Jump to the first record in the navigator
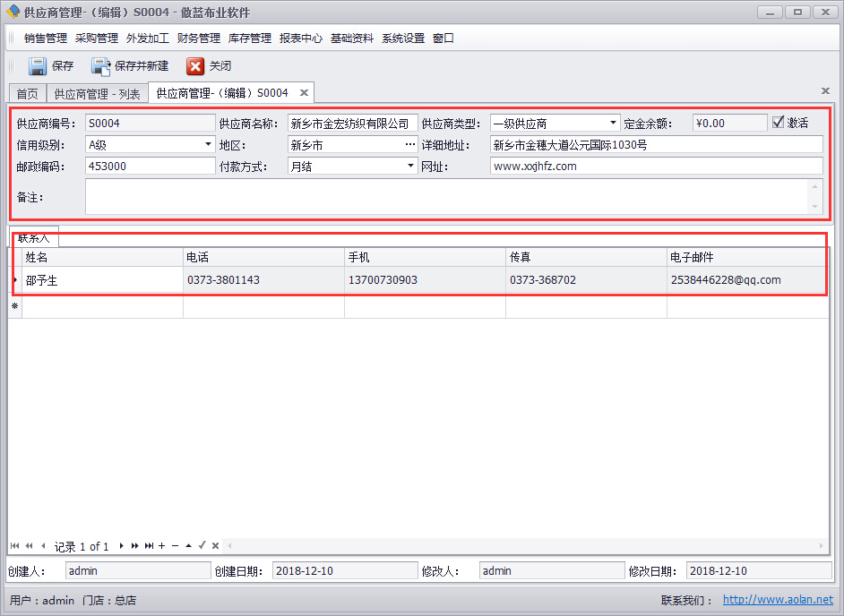This screenshot has height=616, width=844. tap(15, 545)
